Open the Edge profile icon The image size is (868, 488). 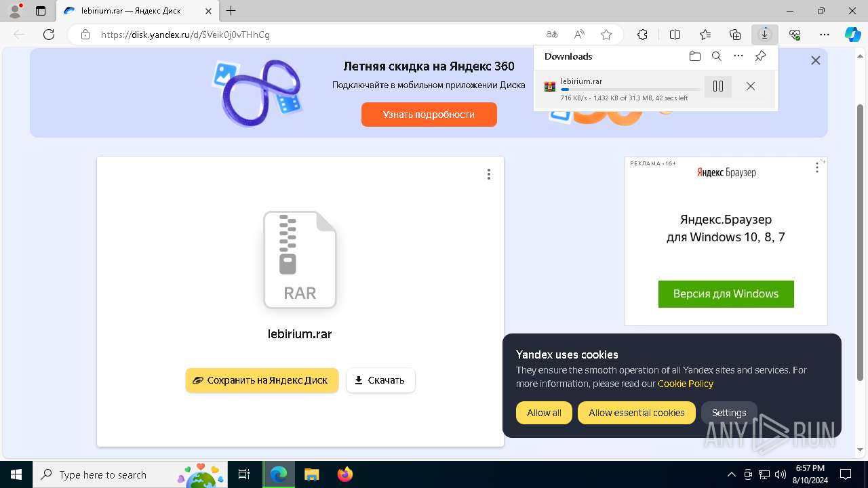point(15,11)
